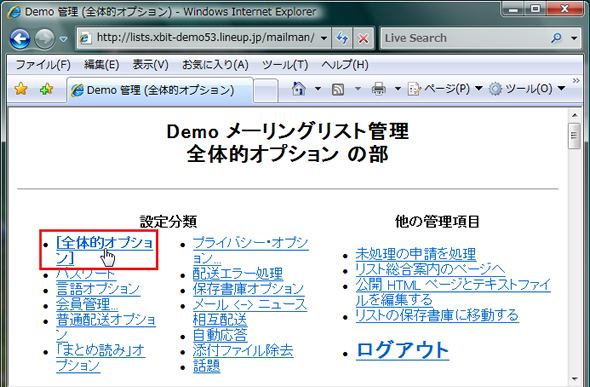Open the リスト総合案内のページへ link
590x387 pixels.
430,269
